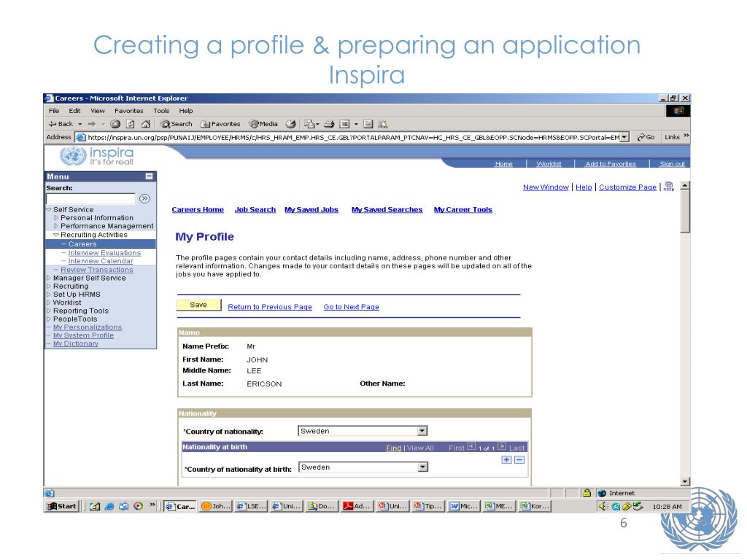This screenshot has height=560, width=747.
Task: Click Return to Previous Page link
Action: pos(270,307)
